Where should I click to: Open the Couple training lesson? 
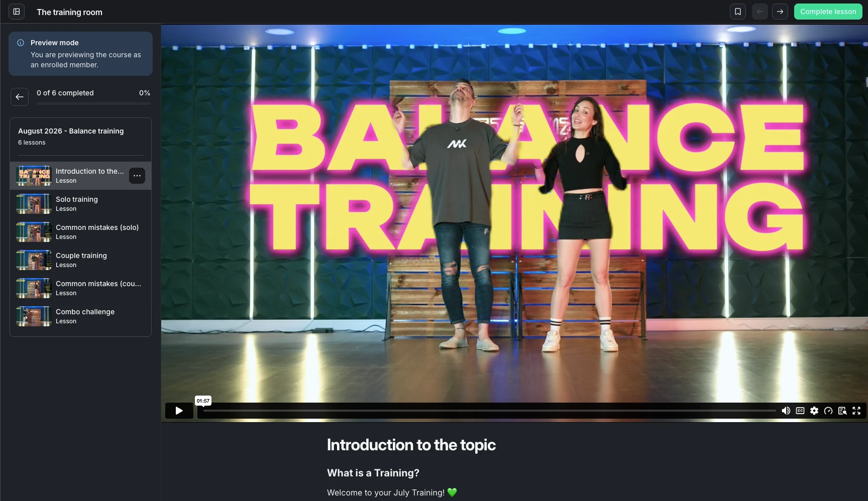80,260
